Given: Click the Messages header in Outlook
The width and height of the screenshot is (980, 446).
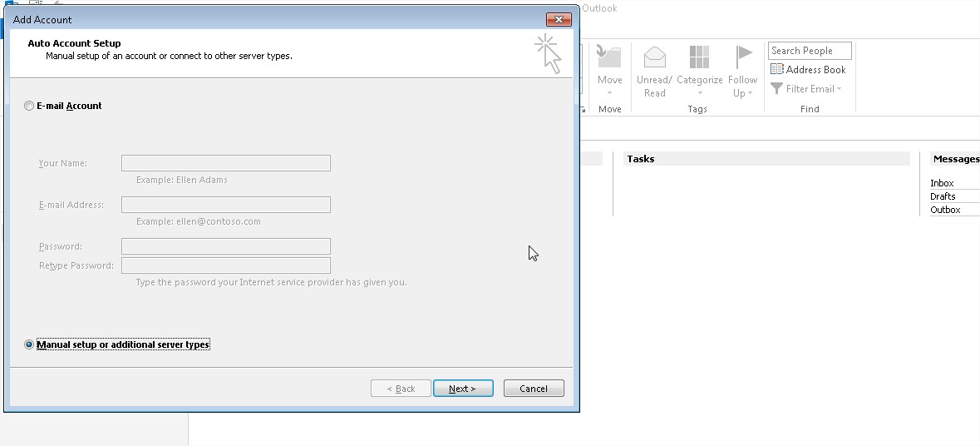Looking at the screenshot, I should (956, 159).
